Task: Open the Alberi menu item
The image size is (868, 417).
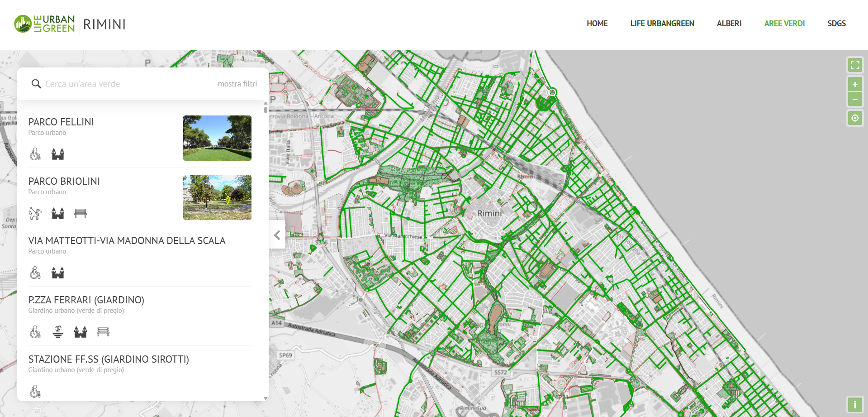Action: 729,24
